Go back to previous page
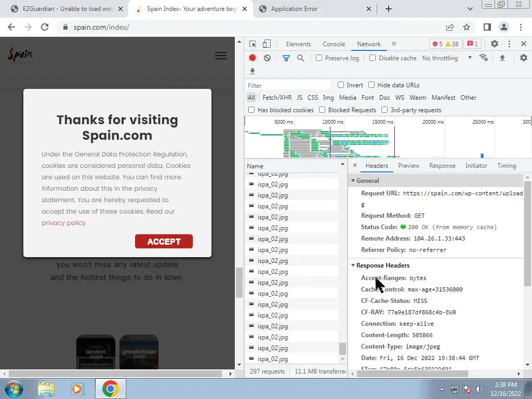Screen dimensions: 532x399 point(11,27)
